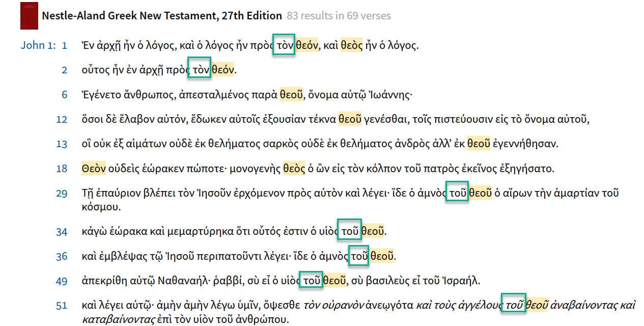Click the word τὸν before θεόν in verse 1
The image size is (644, 326).
tap(284, 45)
